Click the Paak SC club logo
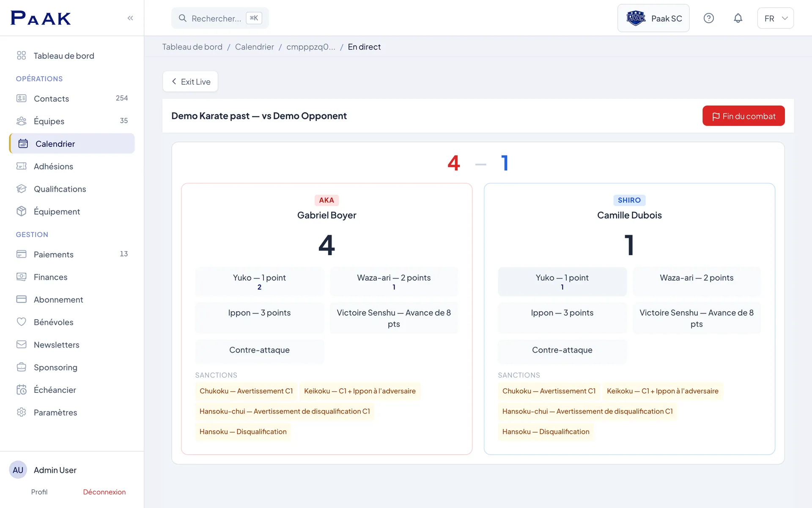The image size is (812, 508). click(636, 18)
